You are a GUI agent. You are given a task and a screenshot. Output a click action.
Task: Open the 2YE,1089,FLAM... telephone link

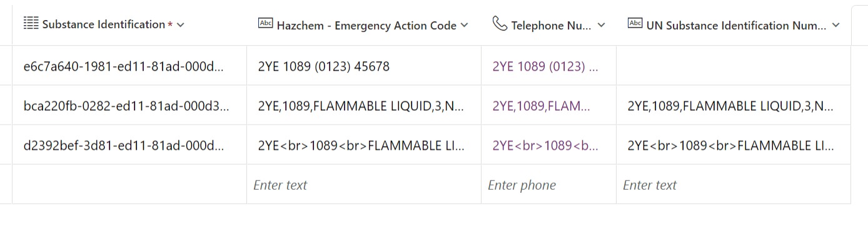click(x=541, y=106)
